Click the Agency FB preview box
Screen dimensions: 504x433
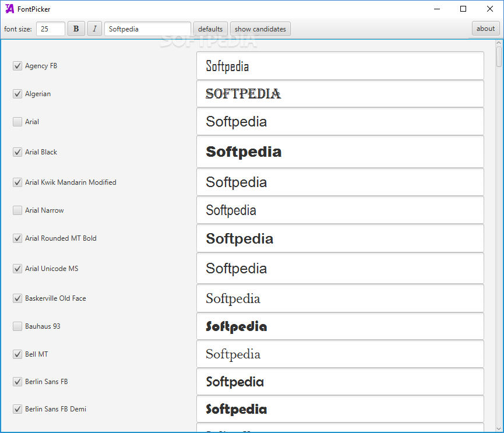click(340, 66)
